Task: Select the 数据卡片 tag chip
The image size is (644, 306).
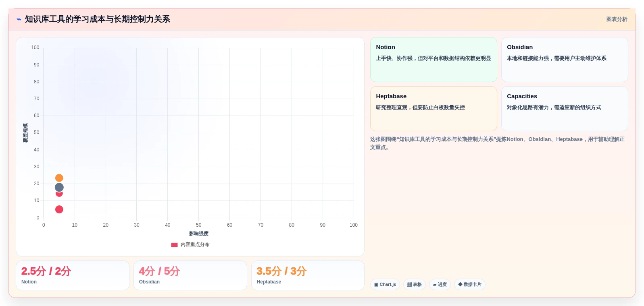Action: [470, 284]
